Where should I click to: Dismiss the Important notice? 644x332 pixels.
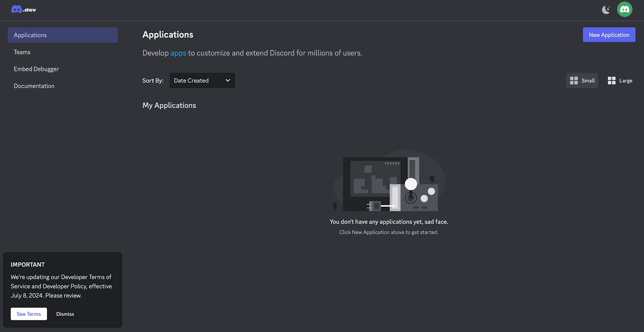65,314
